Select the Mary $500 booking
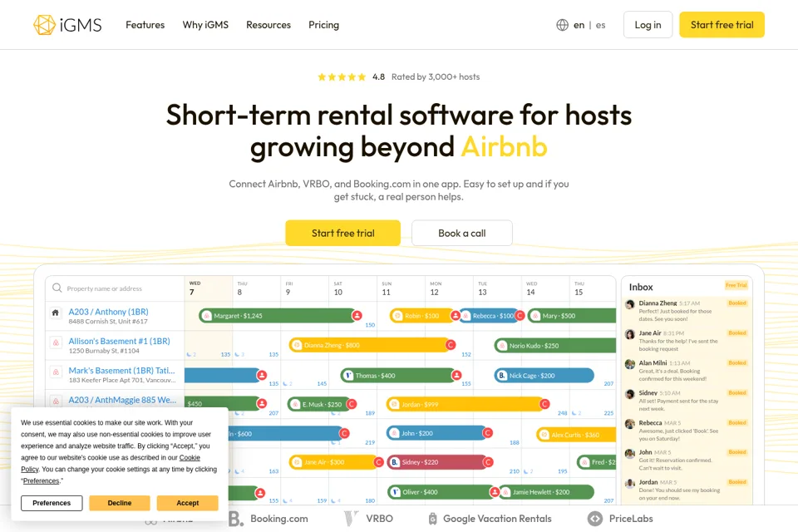Image resolution: width=798 pixels, height=532 pixels. 572,316
